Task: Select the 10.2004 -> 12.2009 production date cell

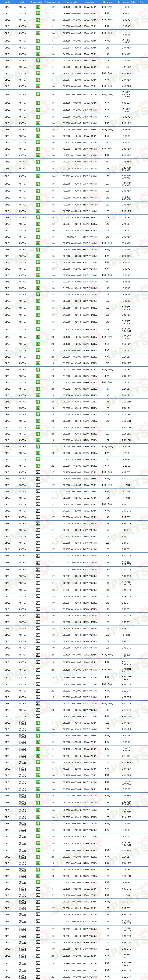Action: click(x=72, y=769)
